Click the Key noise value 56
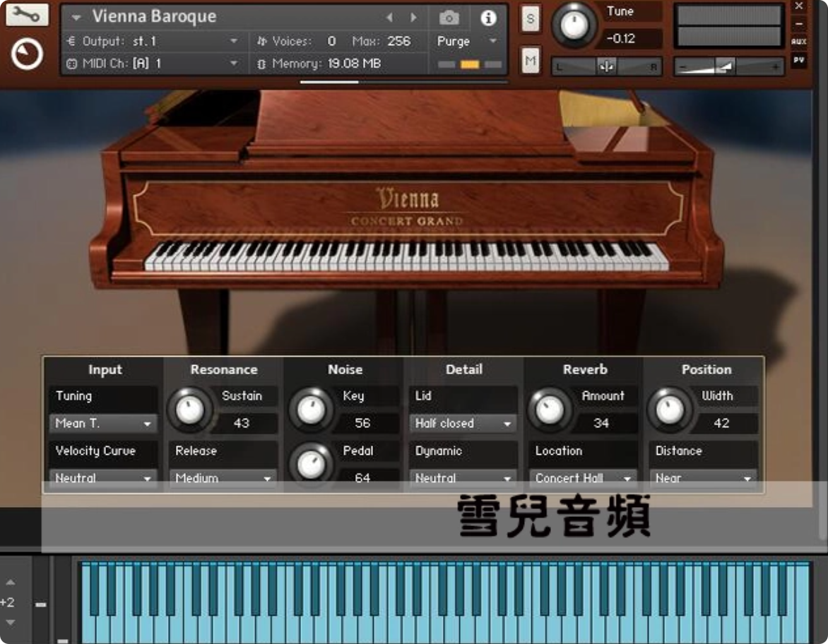Viewport: 828px width, 644px height. [x=362, y=423]
